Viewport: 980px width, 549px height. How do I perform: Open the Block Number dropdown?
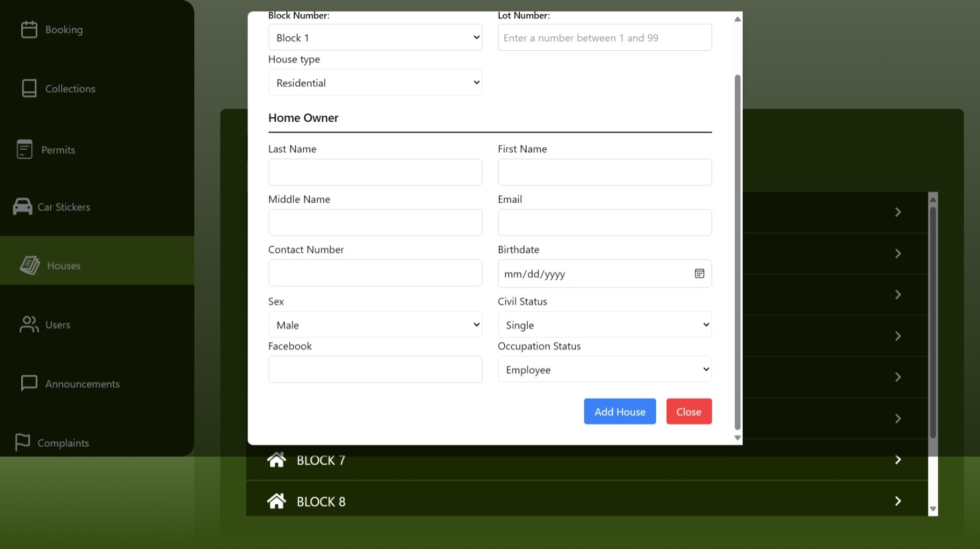point(375,37)
